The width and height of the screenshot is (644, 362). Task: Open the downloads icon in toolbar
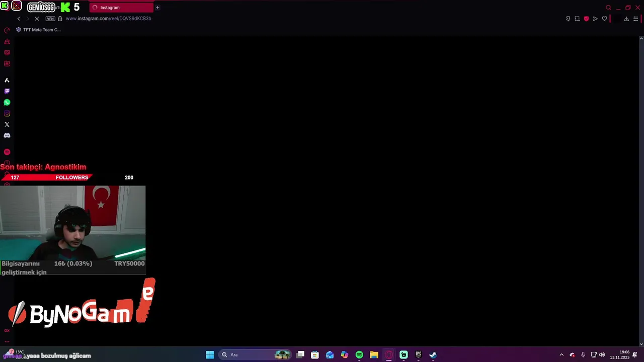coord(626,19)
